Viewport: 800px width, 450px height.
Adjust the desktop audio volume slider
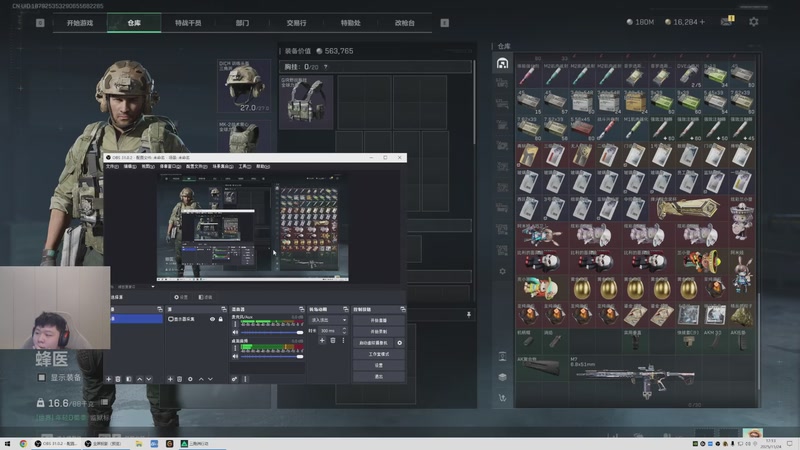point(271,356)
